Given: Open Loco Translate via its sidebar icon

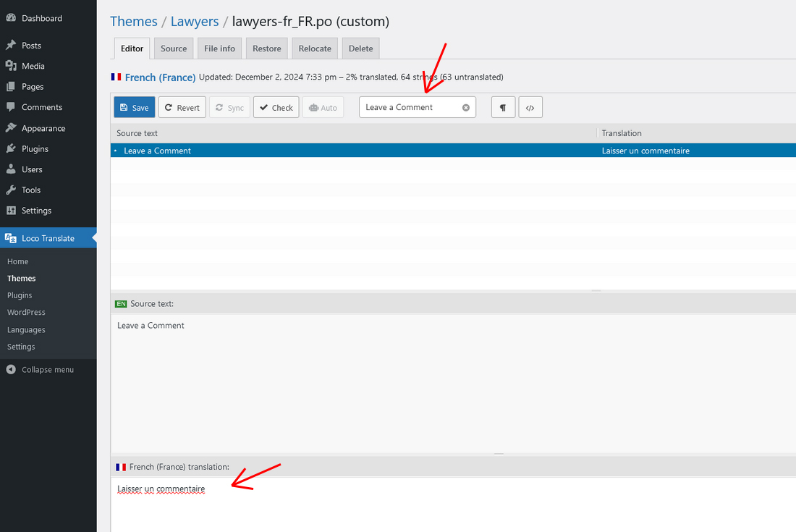Looking at the screenshot, I should [11, 237].
